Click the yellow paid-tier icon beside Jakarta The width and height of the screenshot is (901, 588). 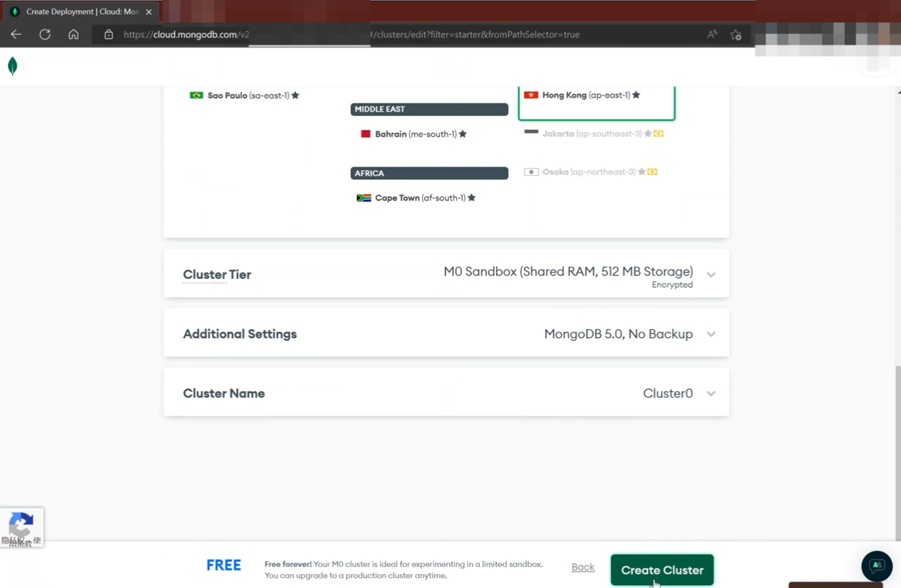pyautogui.click(x=659, y=133)
